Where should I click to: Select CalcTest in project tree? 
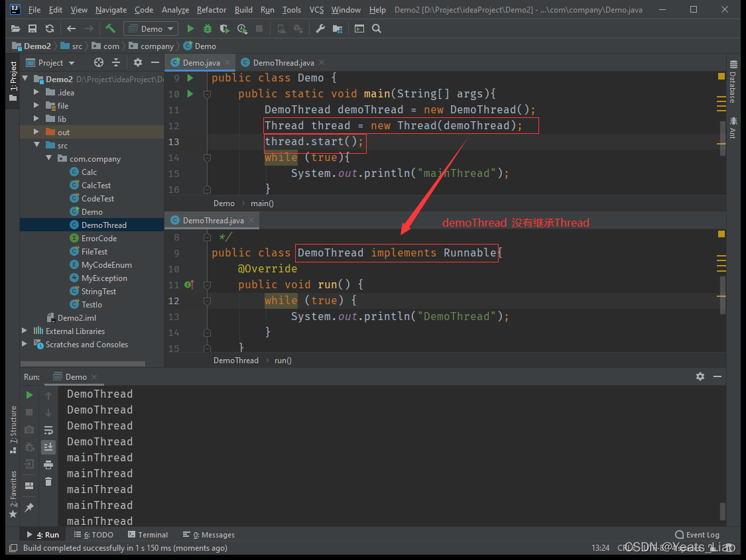pos(96,186)
